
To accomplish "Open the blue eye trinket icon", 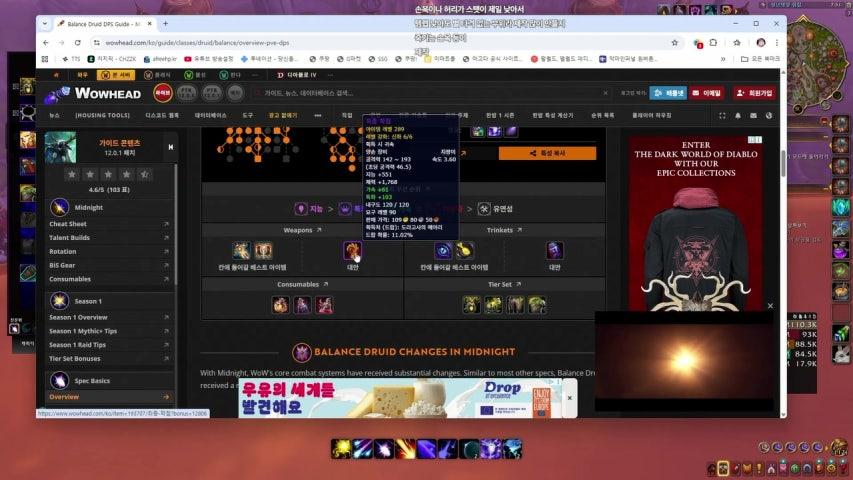I will (x=443, y=250).
